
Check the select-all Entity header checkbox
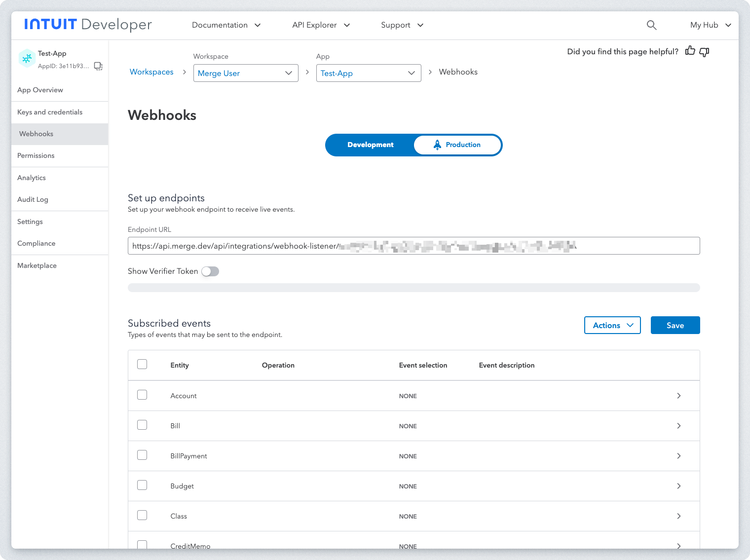point(142,365)
